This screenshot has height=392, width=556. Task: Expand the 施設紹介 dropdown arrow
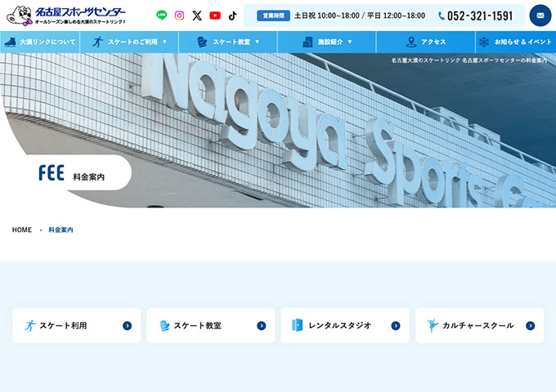click(350, 42)
